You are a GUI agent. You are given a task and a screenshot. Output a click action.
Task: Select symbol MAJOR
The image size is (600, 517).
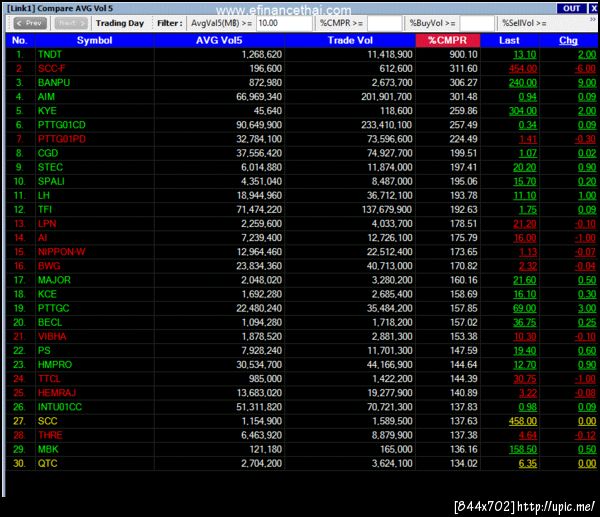coord(54,280)
